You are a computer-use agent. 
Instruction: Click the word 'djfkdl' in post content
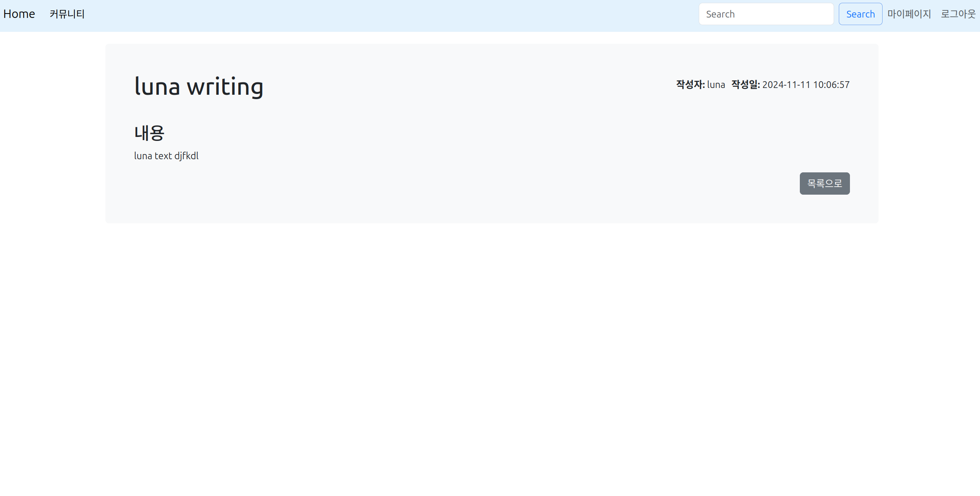click(x=186, y=156)
